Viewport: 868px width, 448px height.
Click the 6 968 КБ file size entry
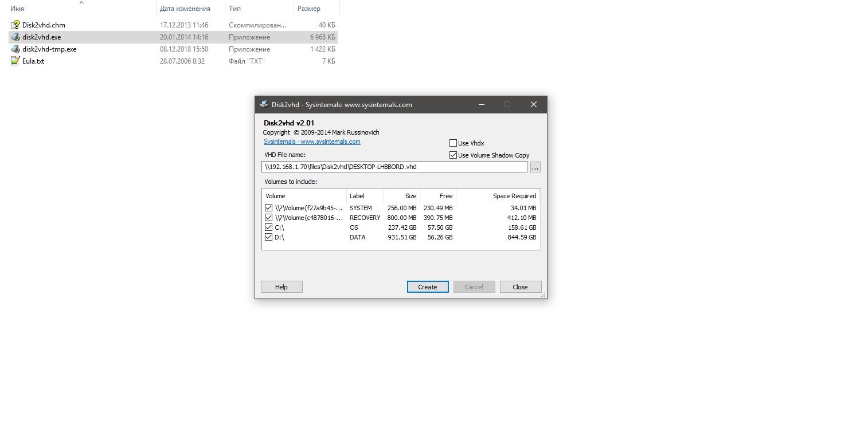[322, 37]
